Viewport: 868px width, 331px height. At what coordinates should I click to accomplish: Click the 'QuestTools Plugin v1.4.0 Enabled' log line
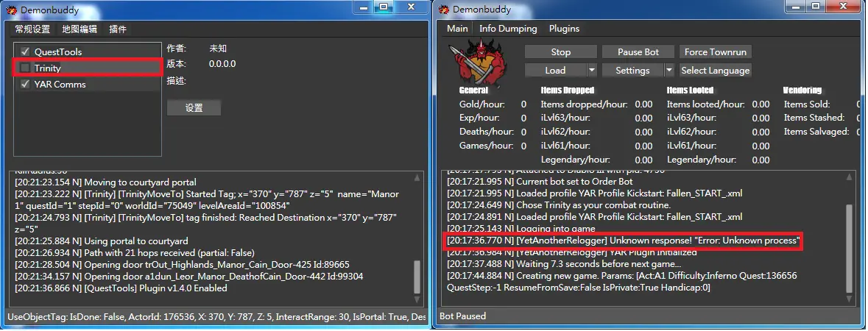(121, 288)
